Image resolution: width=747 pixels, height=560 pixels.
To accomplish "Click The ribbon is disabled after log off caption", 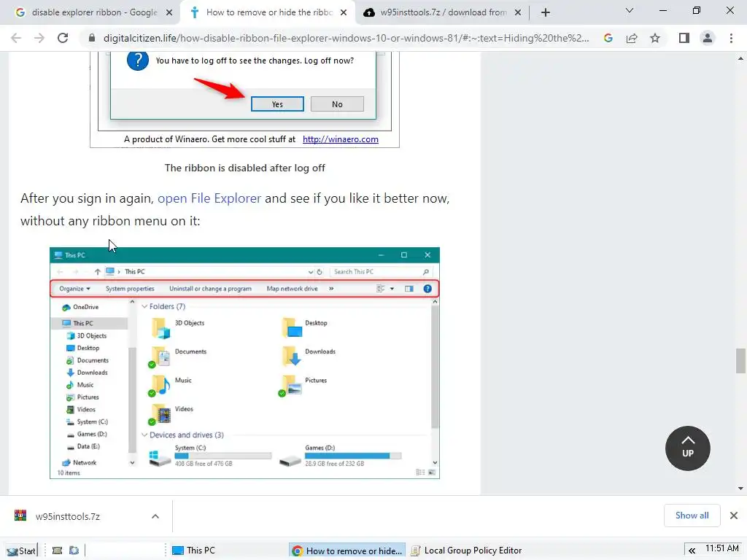I will 245,168.
